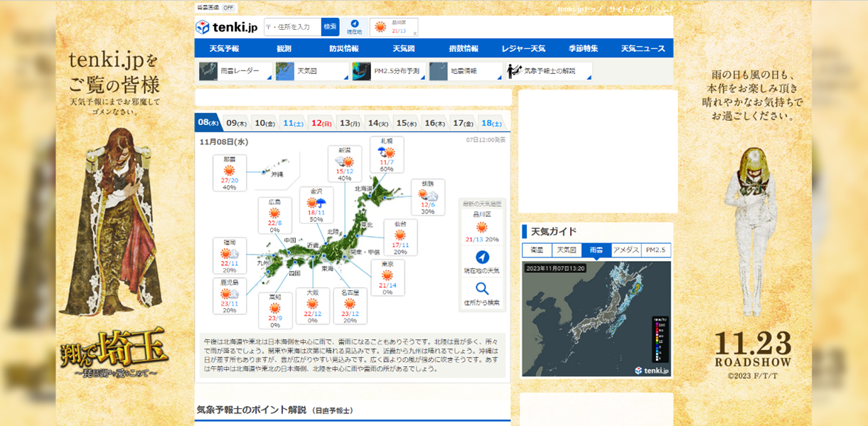Expand the 天気図 shortcut corner arrow
This screenshot has width=868, height=426.
pos(345,77)
